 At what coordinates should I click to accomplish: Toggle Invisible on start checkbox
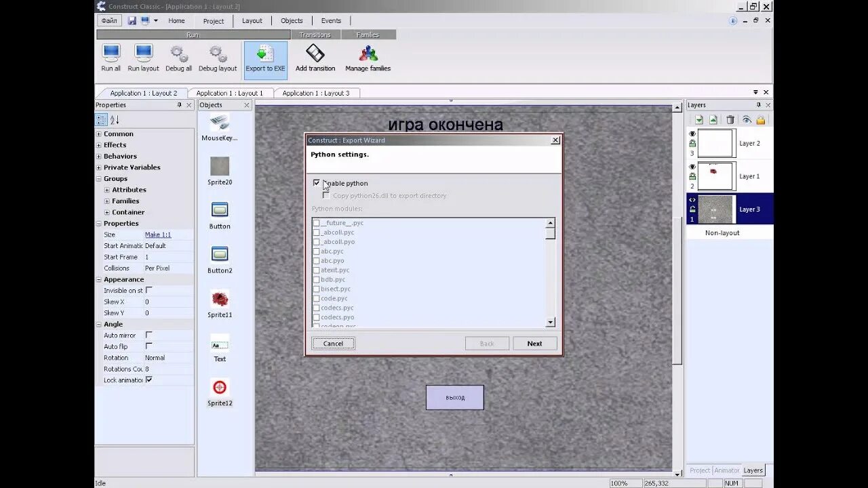149,290
